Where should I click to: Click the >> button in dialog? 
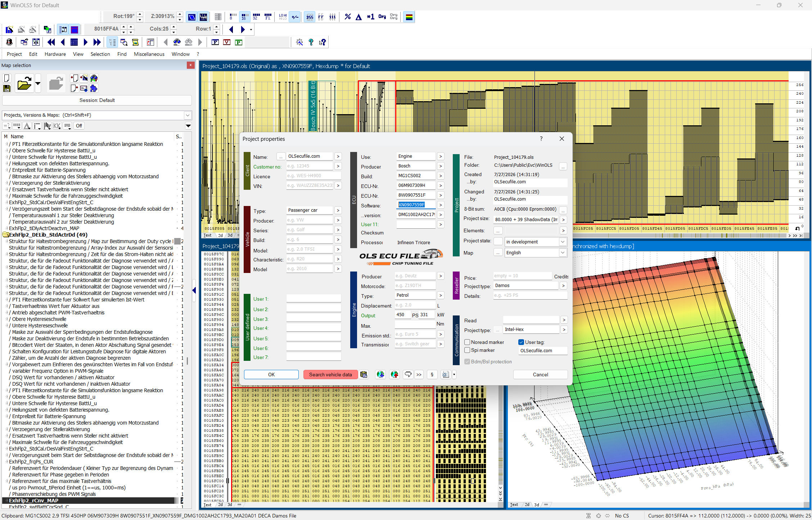coord(419,375)
